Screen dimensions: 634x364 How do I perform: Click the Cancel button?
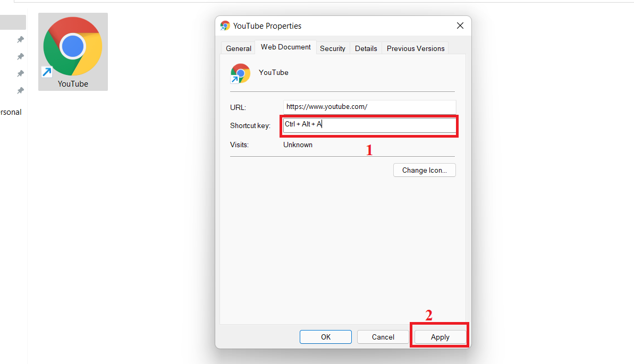pyautogui.click(x=383, y=337)
